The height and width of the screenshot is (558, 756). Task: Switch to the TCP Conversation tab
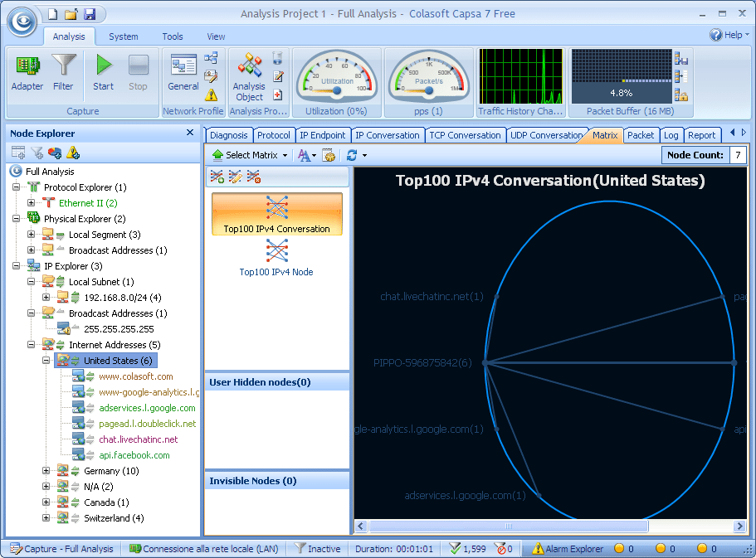click(464, 135)
